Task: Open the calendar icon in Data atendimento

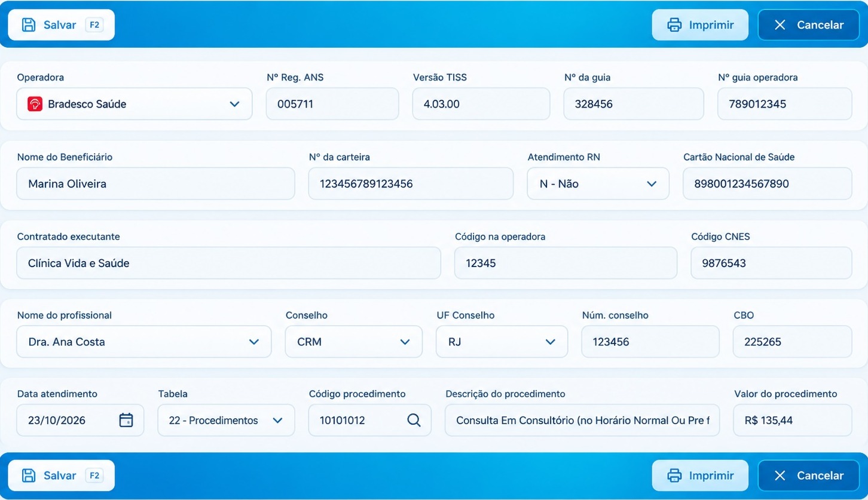Action: [x=126, y=421]
